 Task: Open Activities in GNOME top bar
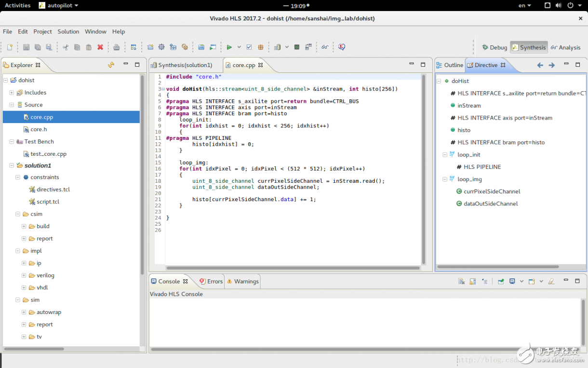click(17, 5)
